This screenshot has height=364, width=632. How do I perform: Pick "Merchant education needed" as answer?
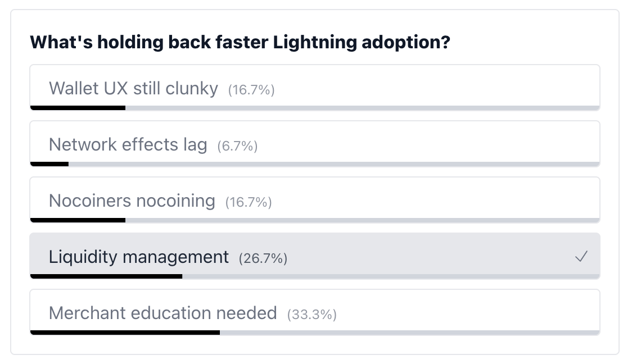click(162, 313)
